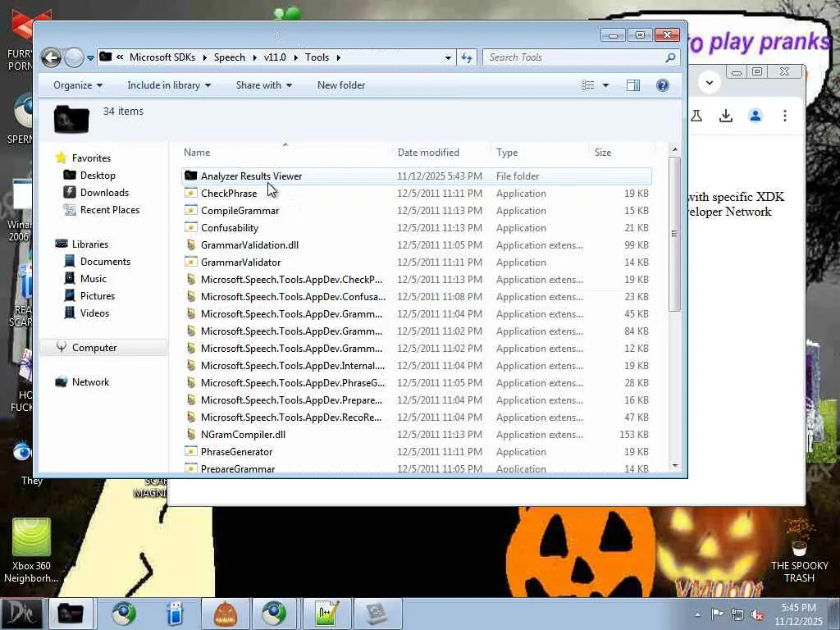Image resolution: width=840 pixels, height=630 pixels.
Task: Sort by the Name column header
Action: click(197, 152)
